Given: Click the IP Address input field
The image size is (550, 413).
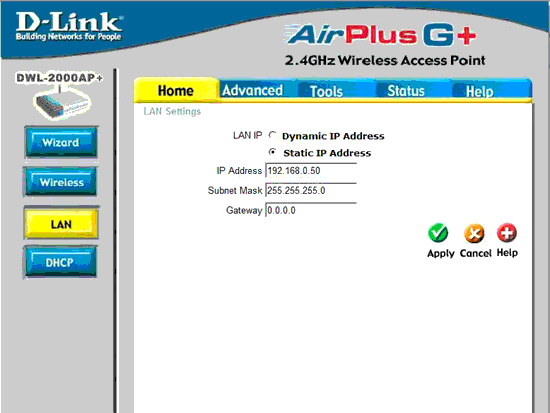Looking at the screenshot, I should point(311,171).
